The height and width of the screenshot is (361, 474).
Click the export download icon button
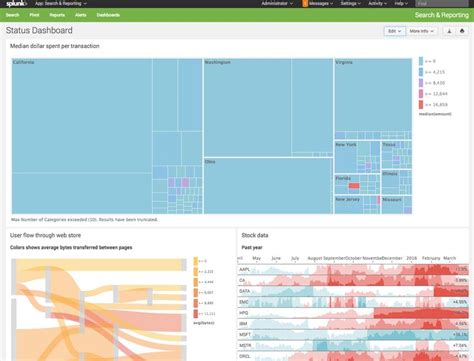click(449, 31)
